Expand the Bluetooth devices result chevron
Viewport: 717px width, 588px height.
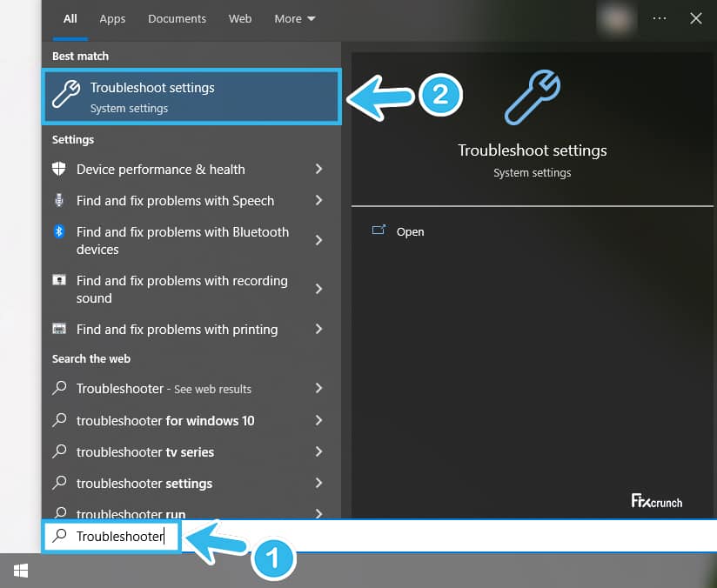point(318,240)
